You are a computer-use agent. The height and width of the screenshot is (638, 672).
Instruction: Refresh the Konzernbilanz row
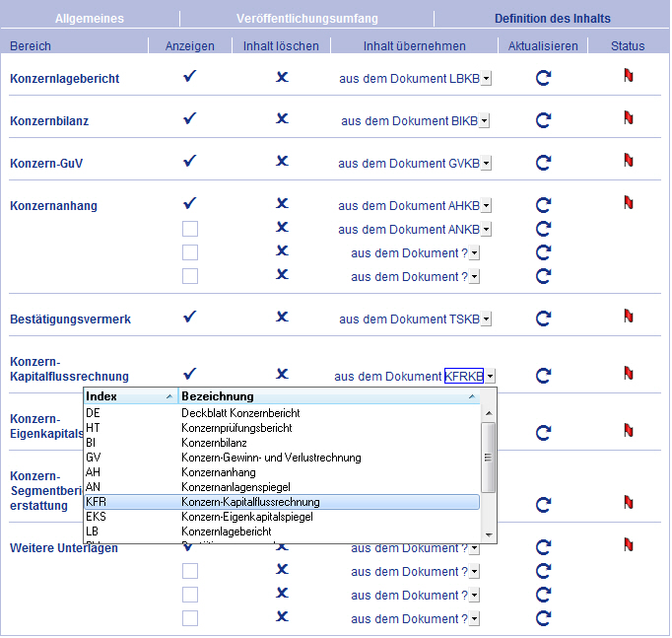tap(543, 120)
